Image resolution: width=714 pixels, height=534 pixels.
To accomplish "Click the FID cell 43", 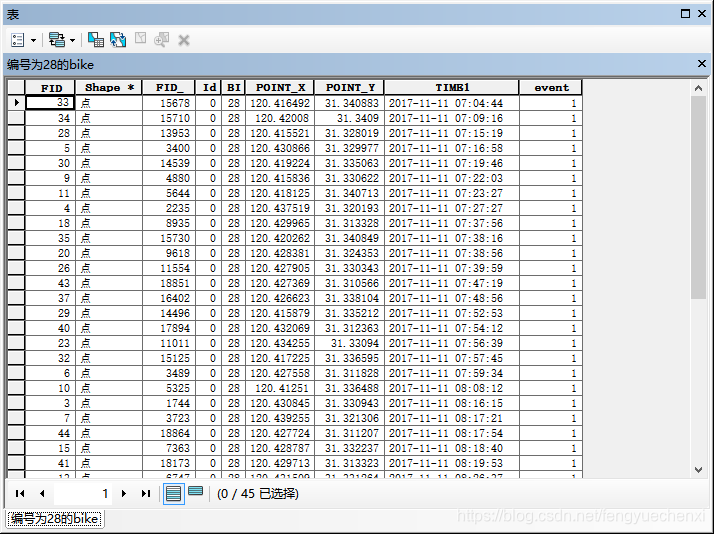I will coord(50,283).
